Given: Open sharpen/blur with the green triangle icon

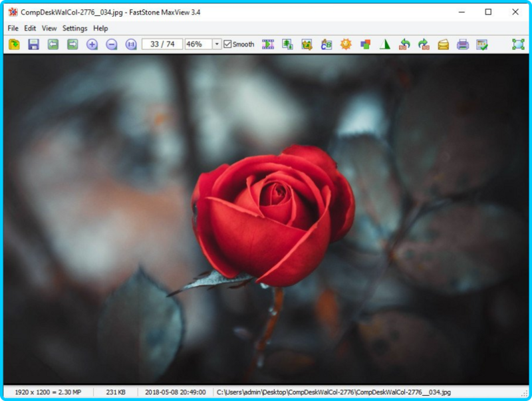Looking at the screenshot, I should point(385,45).
